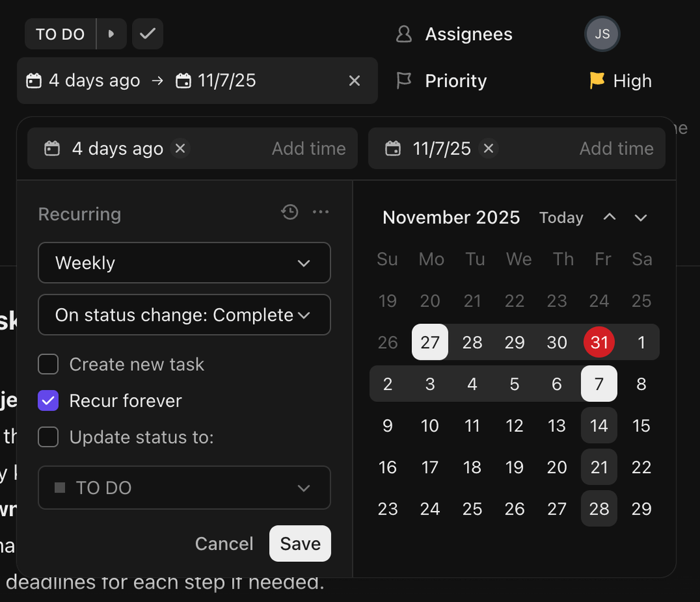Click calendar icon beside 4 days ago
Image resolution: width=700 pixels, height=602 pixels.
click(x=52, y=148)
